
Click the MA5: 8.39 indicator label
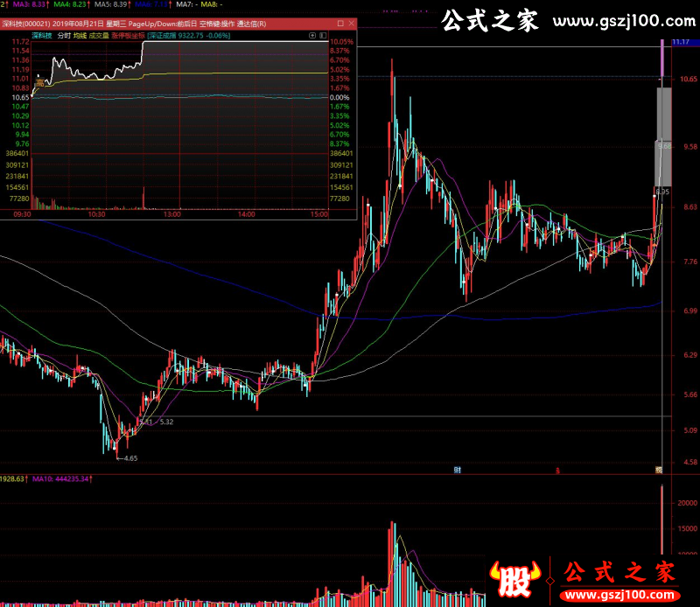[x=113, y=4]
